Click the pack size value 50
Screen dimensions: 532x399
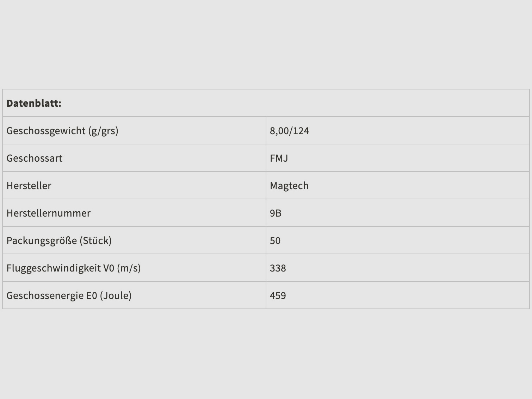click(275, 241)
